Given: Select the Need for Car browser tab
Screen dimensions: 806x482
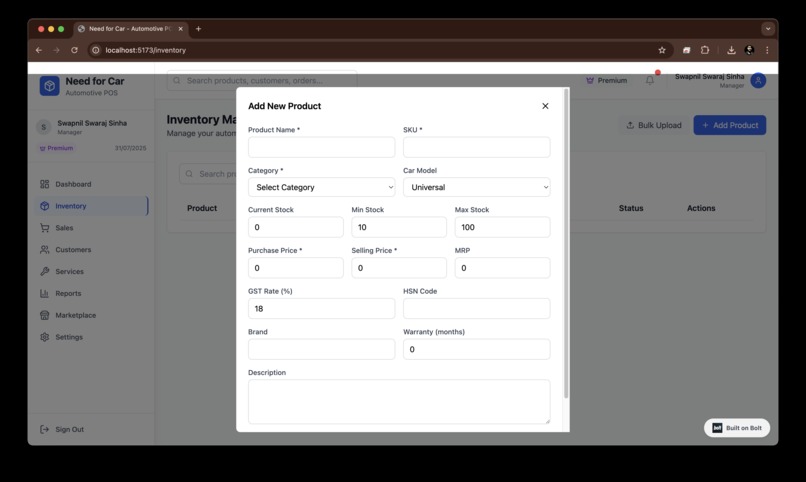Looking at the screenshot, I should pos(131,29).
